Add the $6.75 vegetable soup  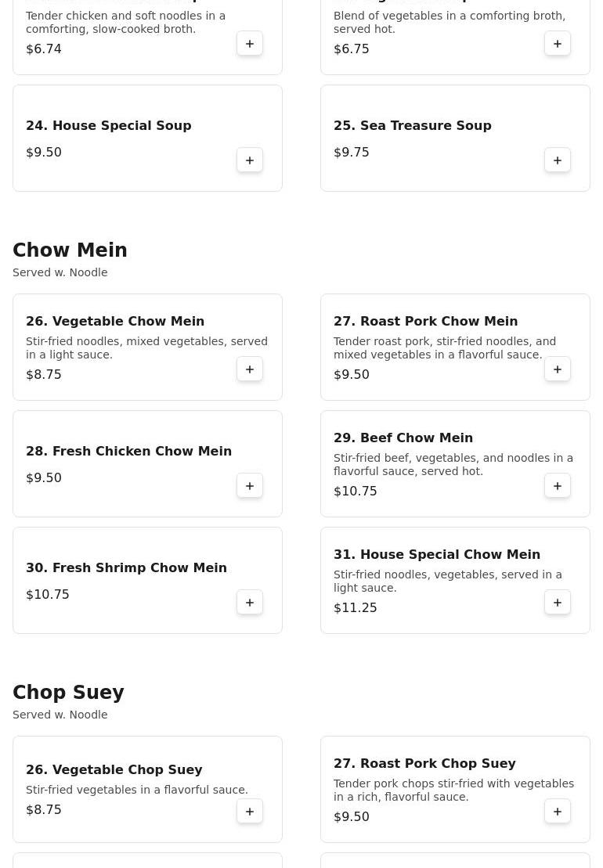[558, 44]
